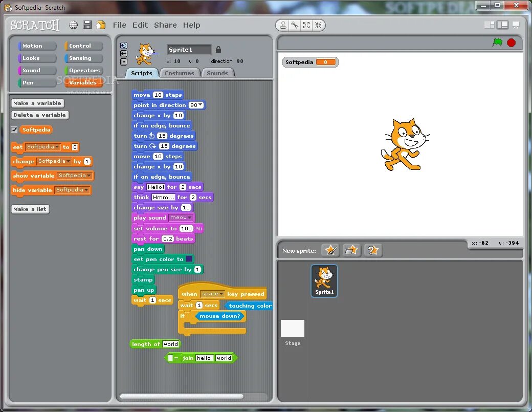Click counterclockwise icon in turn 15 degrees
Viewport: 532px width, 412px height.
point(152,136)
